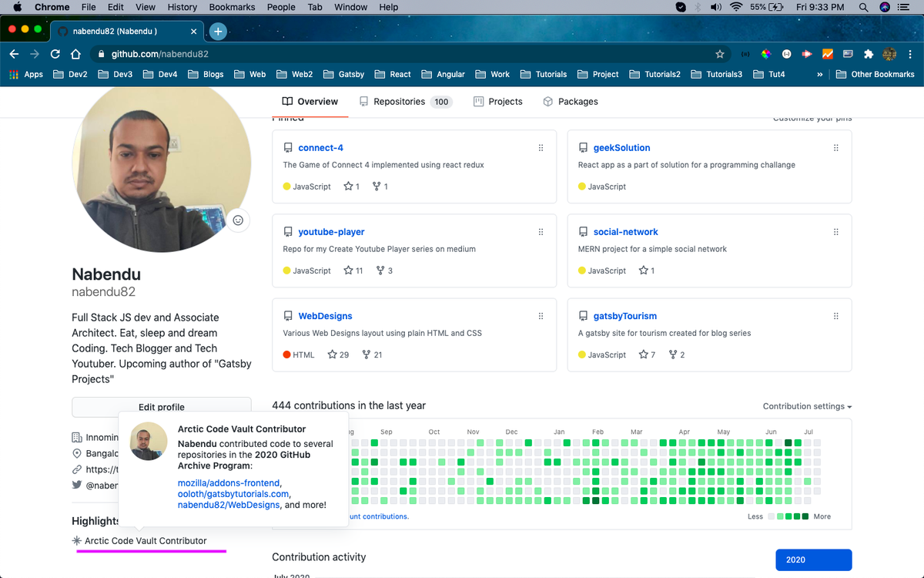Click the drag handle on gatsbyTourism card

click(835, 316)
